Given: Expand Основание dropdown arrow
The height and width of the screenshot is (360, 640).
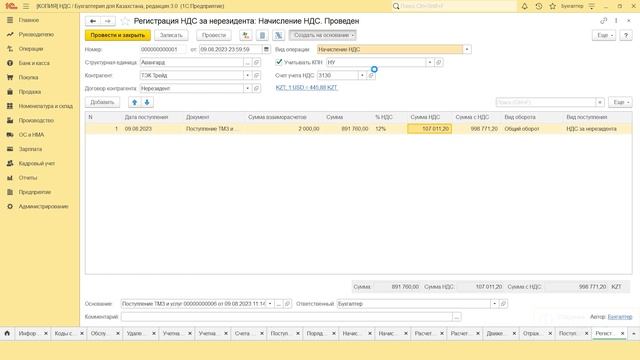Looking at the screenshot, I should [x=270, y=304].
